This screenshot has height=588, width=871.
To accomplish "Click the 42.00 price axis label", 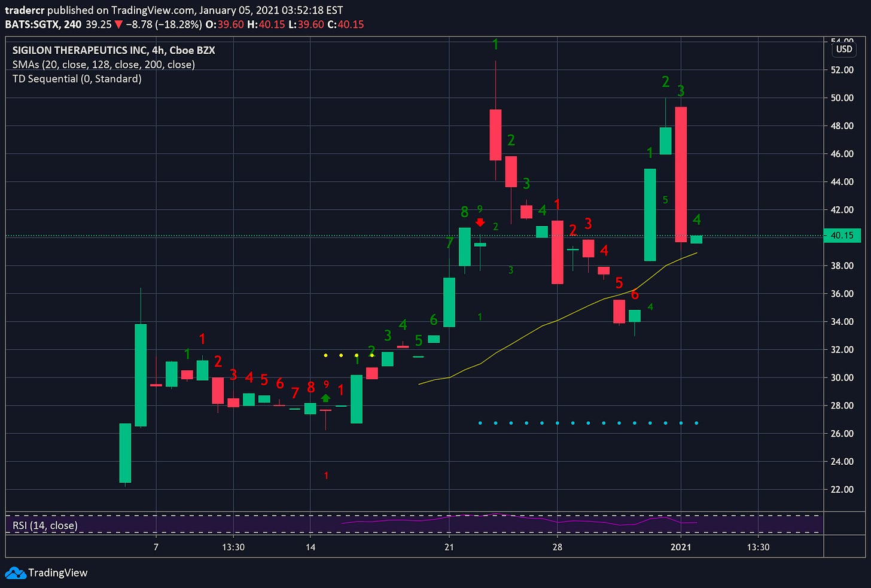I will 842,210.
